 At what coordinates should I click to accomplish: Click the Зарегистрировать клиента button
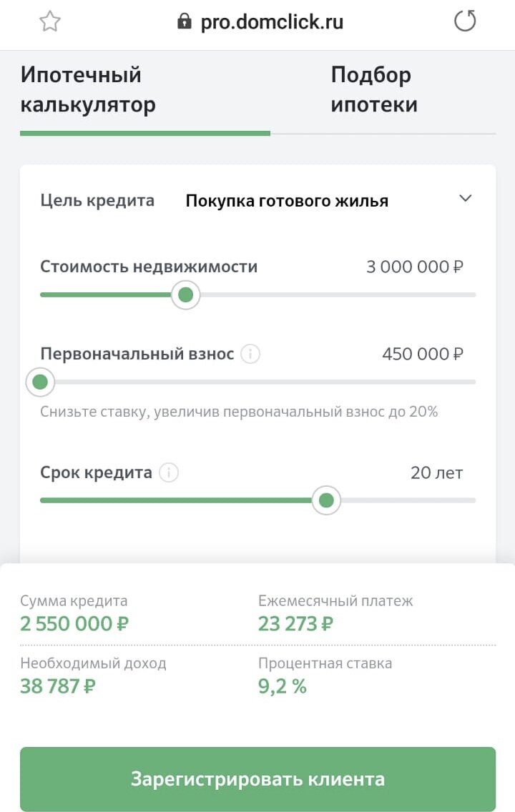258,779
